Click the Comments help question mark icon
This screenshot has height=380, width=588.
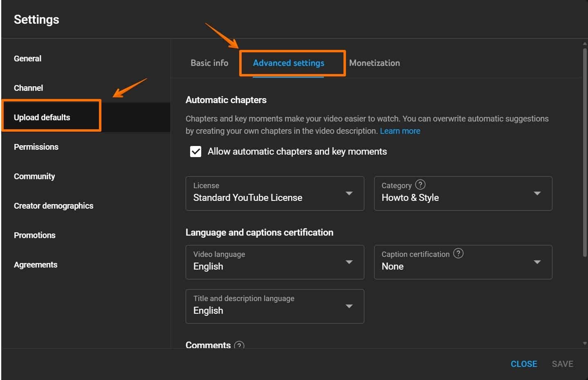[x=239, y=346]
